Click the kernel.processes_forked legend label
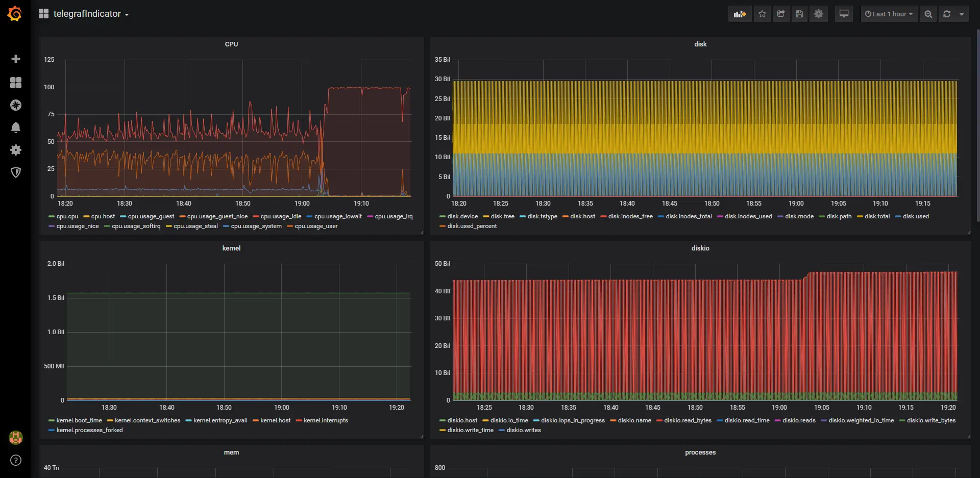The width and height of the screenshot is (980, 478). (x=89, y=430)
